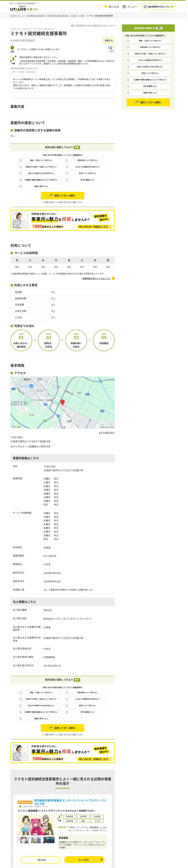Image resolution: width=188 pixels, height=868 pixels.
Task: Click the heart 気になる icon in the header
Action: [113, 7]
